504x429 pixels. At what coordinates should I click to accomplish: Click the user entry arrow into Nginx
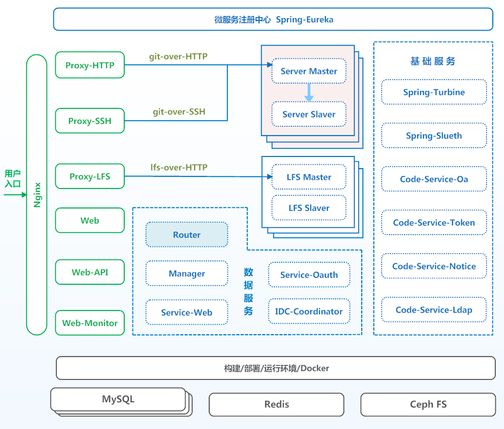tap(15, 194)
